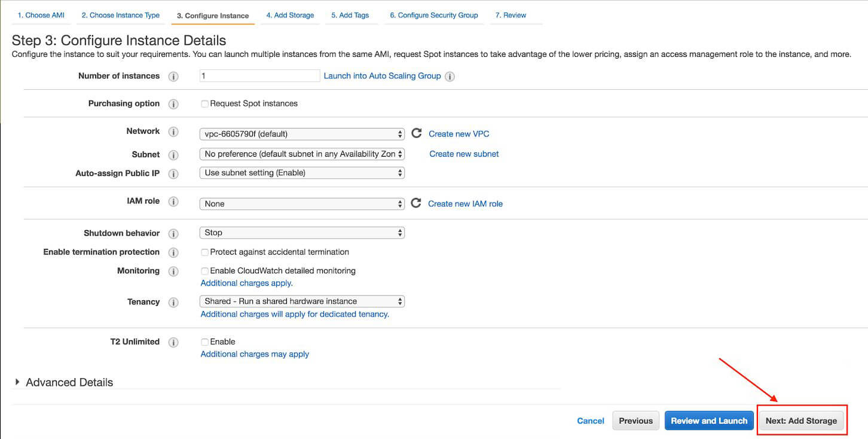This screenshot has height=439, width=868.
Task: Click Review and Launch button
Action: tap(709, 420)
